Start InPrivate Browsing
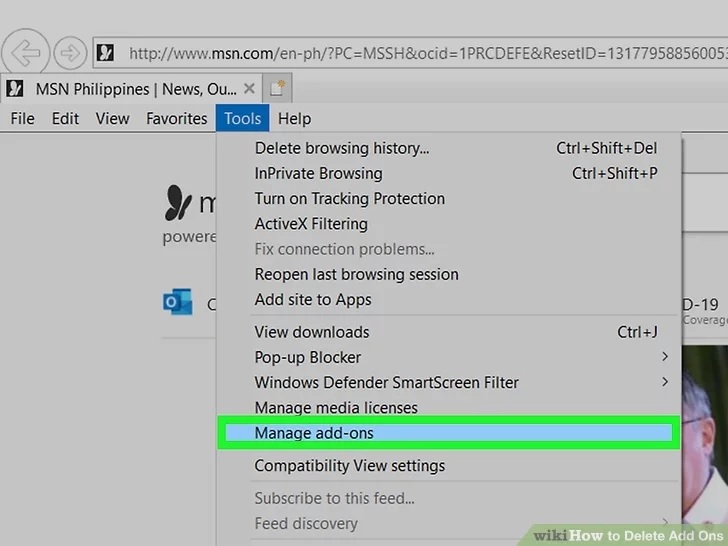728x546 pixels. coord(449,173)
